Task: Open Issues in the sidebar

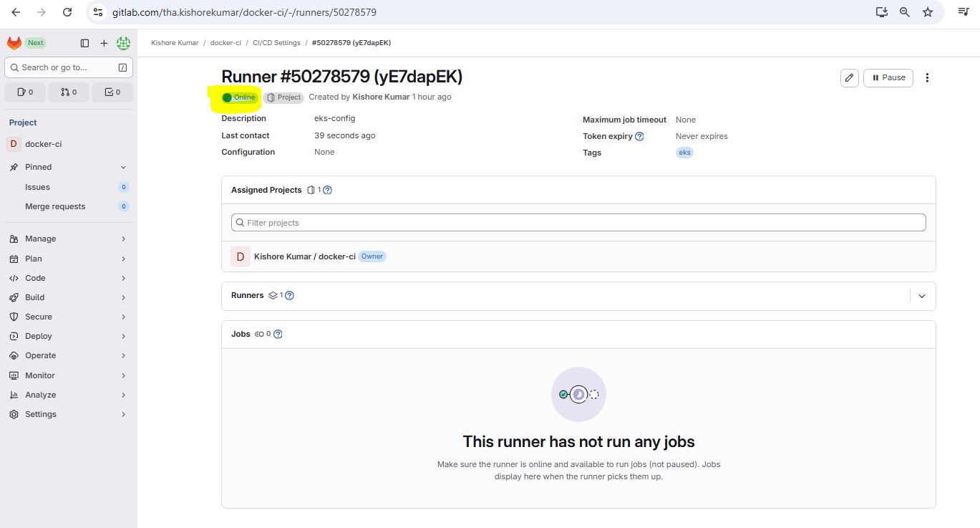Action: (x=37, y=187)
